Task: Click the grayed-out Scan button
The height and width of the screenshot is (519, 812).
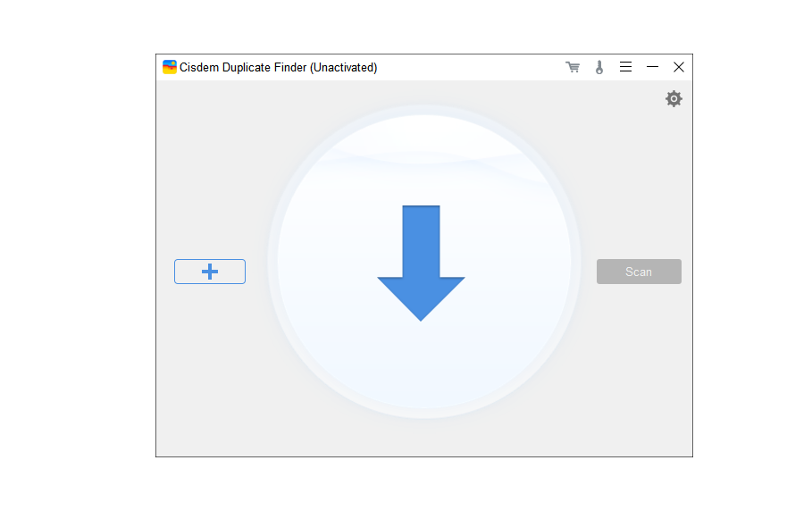Action: tap(639, 272)
